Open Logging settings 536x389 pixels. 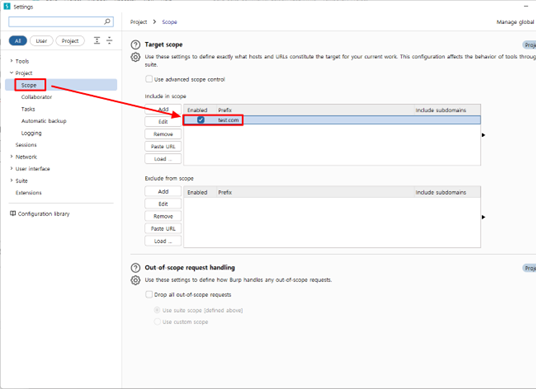pyautogui.click(x=31, y=133)
